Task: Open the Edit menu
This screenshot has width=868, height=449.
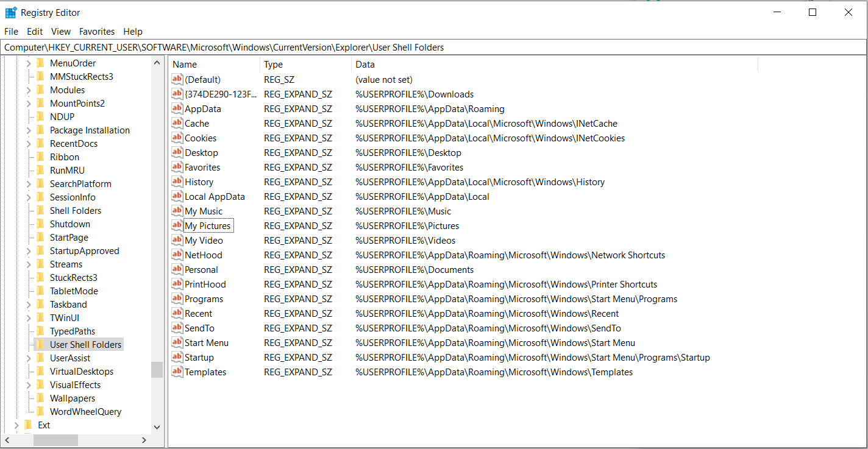Action: (35, 32)
